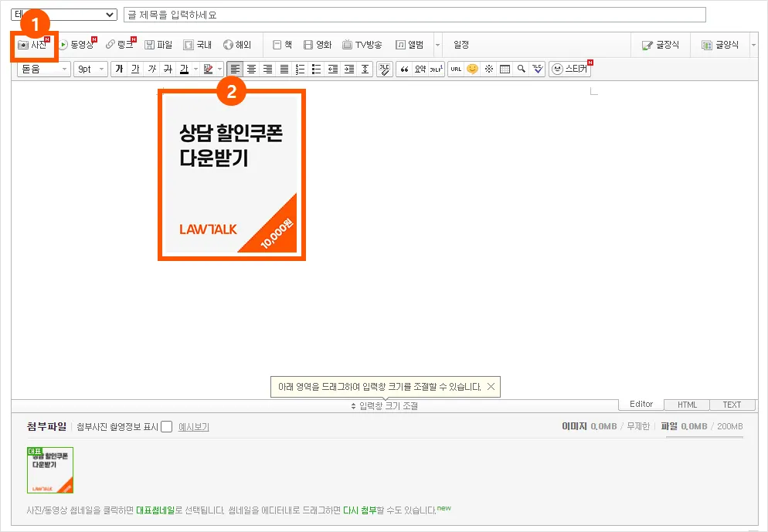
Task: Open font color palette dropdown arrow
Action: 195,69
